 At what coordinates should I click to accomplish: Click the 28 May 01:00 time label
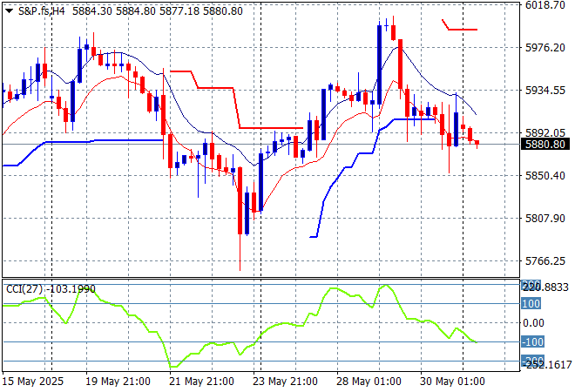[x=369, y=381]
